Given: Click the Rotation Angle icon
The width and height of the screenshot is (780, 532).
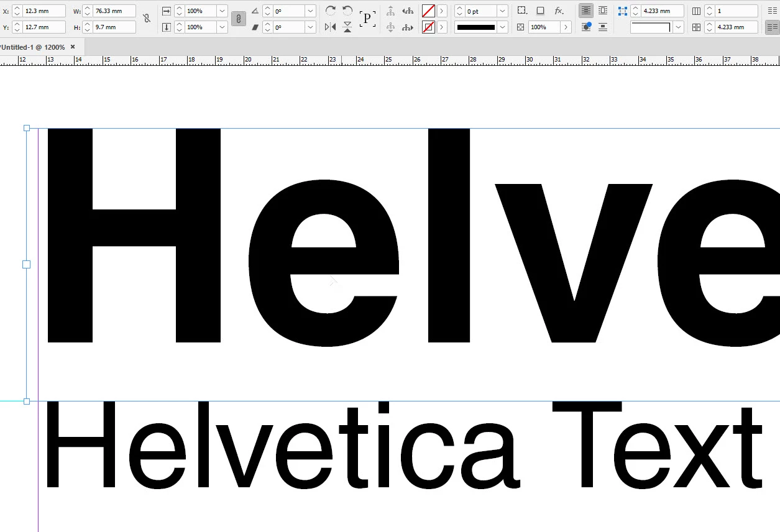Looking at the screenshot, I should click(255, 11).
